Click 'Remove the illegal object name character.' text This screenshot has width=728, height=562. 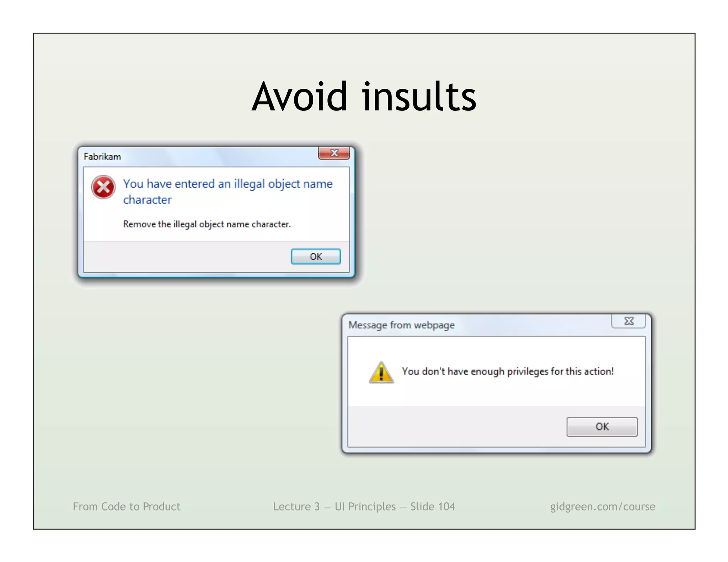pos(207,224)
